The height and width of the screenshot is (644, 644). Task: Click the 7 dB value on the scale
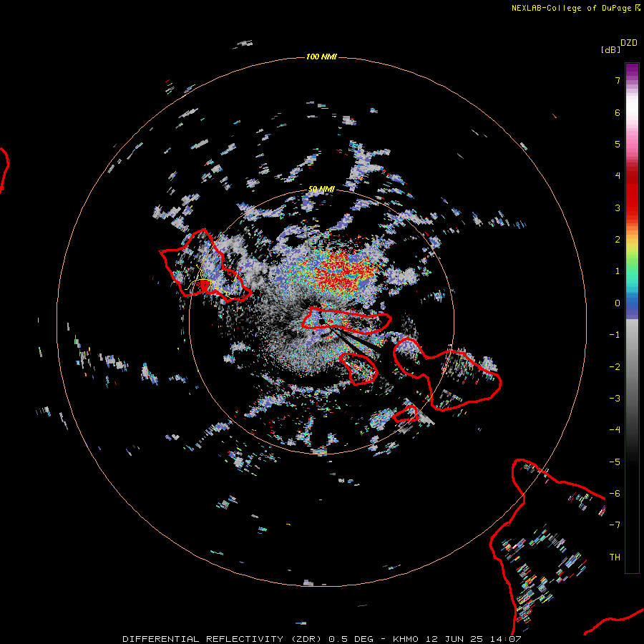pos(618,80)
